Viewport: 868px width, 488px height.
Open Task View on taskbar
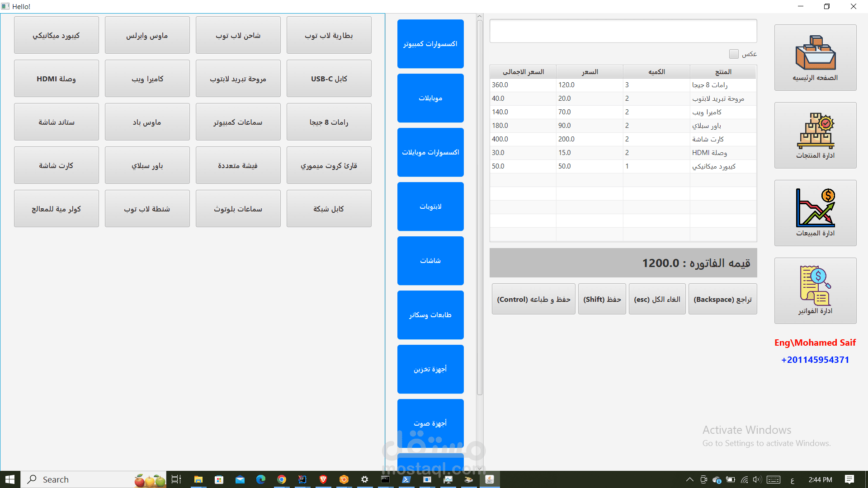pyautogui.click(x=176, y=479)
